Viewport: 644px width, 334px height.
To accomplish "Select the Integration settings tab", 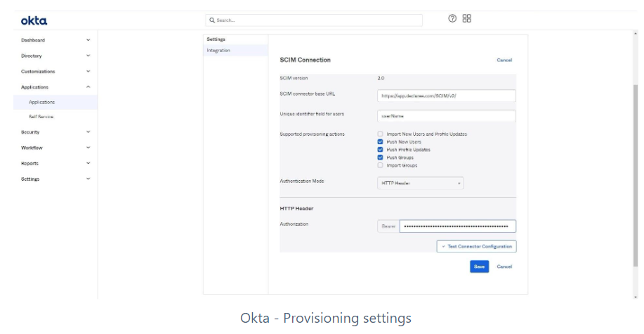I will [x=218, y=51].
